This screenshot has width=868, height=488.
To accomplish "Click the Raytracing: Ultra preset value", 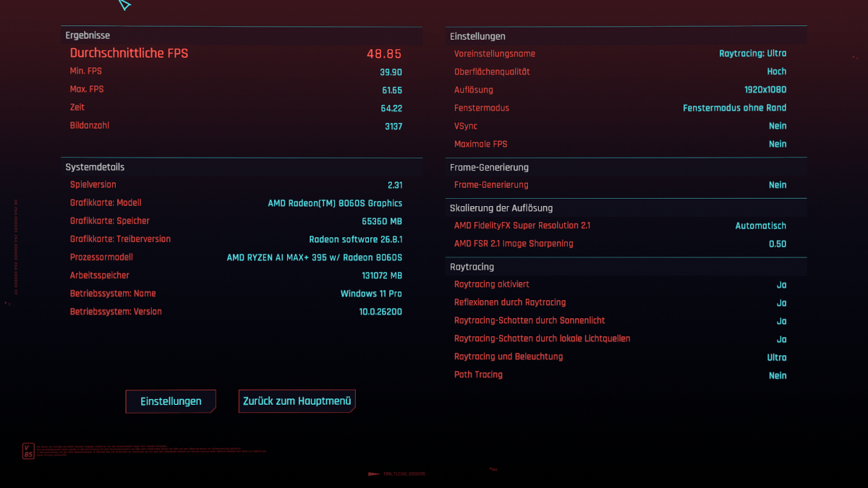I will point(752,53).
